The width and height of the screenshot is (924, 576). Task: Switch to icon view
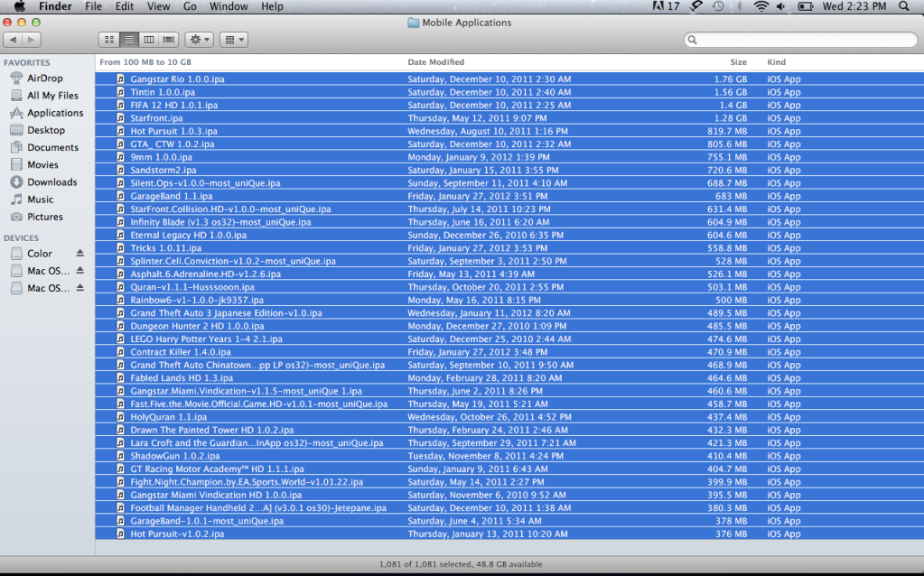(x=109, y=40)
